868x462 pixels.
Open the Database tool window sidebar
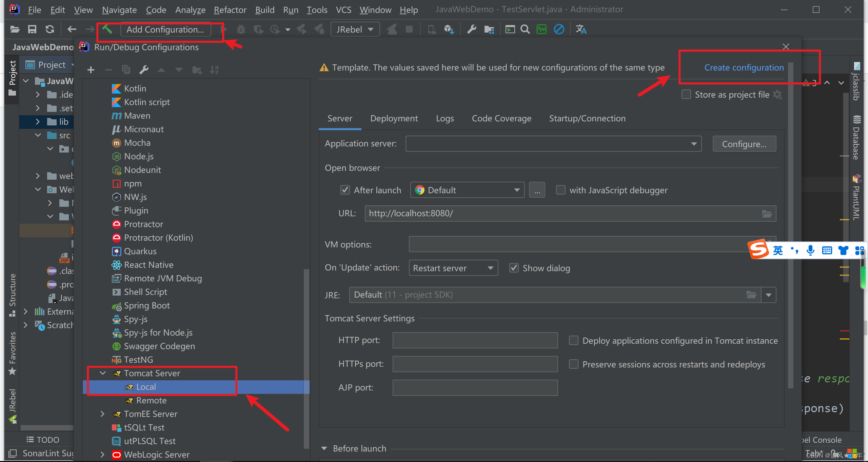pyautogui.click(x=857, y=138)
